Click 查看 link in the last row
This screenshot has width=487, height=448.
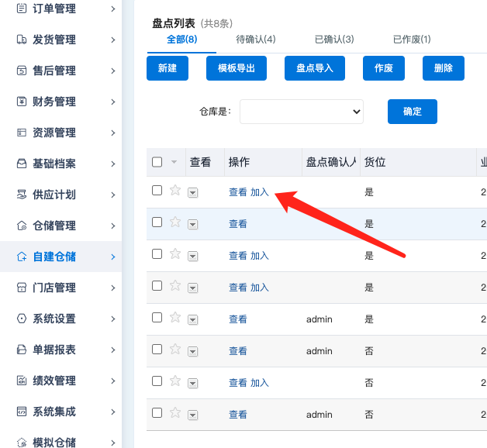[238, 415]
